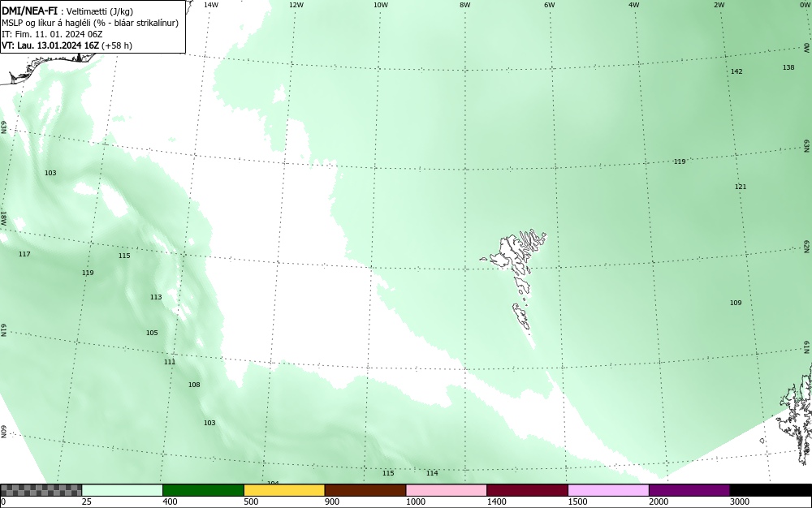Click the 'Veltimætti (J/kg)' label
Image resolution: width=812 pixels, height=508 pixels.
click(x=99, y=11)
